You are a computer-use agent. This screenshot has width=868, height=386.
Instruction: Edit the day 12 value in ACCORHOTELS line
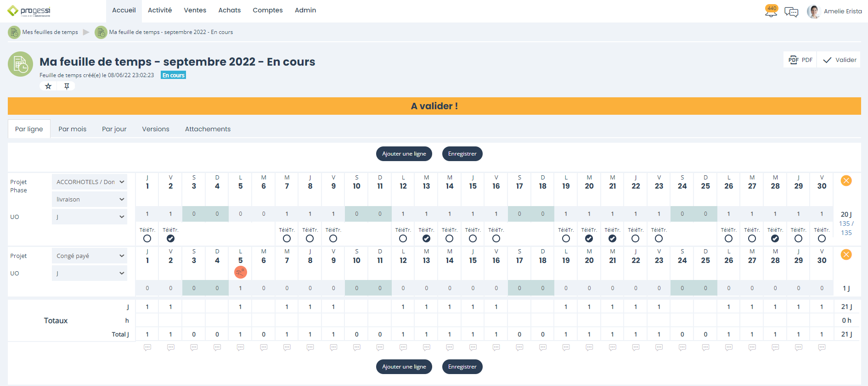coord(403,214)
